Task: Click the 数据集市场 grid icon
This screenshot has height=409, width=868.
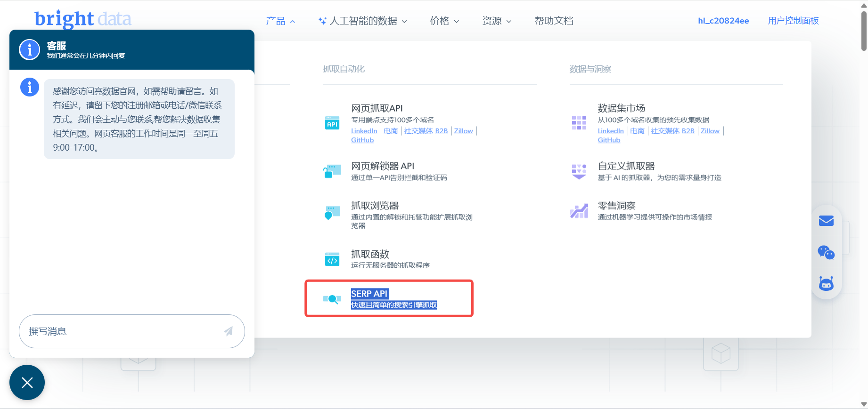Action: click(579, 123)
